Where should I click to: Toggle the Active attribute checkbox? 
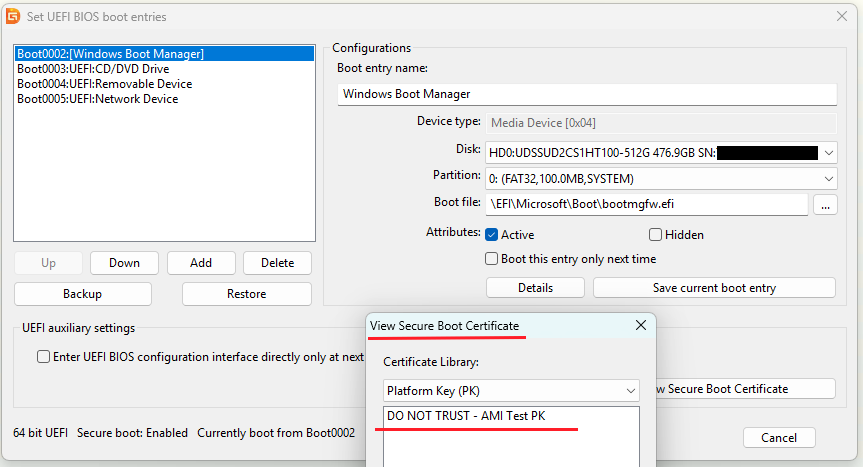point(491,235)
